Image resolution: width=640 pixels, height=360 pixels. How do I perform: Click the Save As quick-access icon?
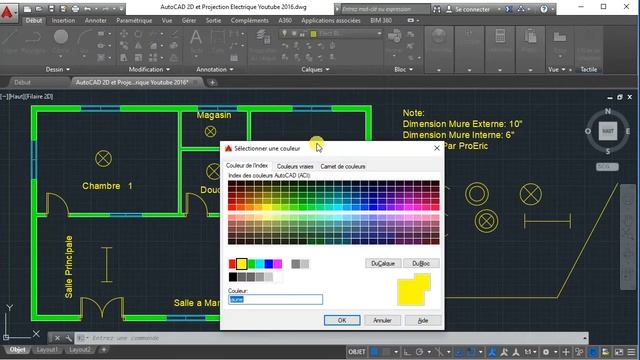pos(63,9)
